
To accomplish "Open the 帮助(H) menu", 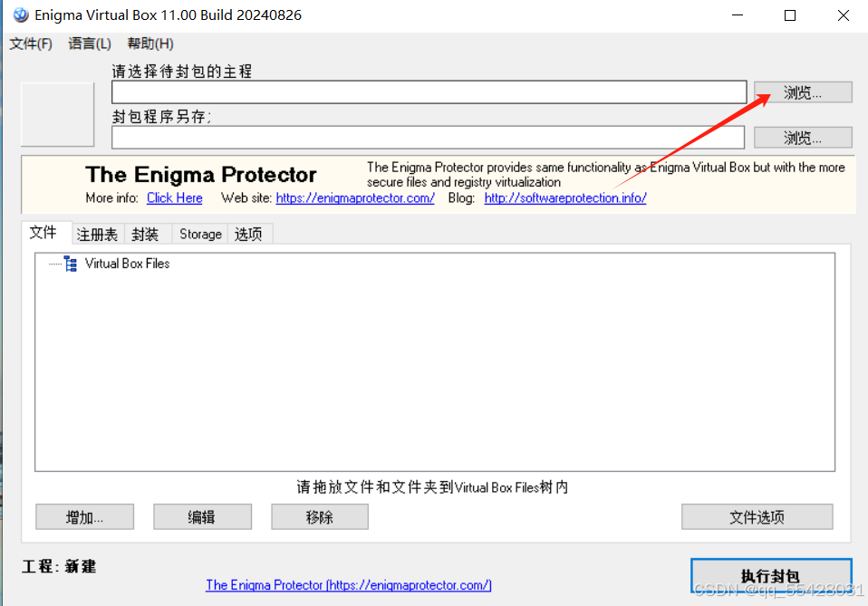I will click(x=150, y=43).
